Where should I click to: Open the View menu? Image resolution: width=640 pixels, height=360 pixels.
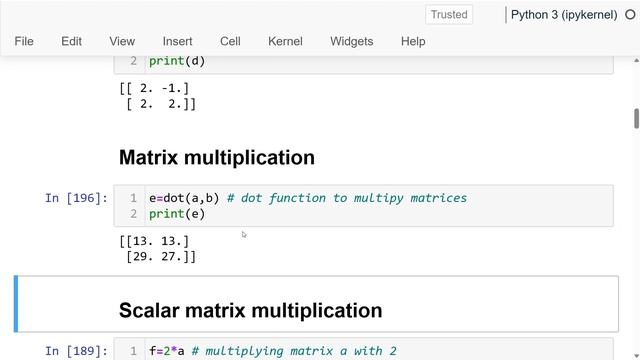click(122, 41)
